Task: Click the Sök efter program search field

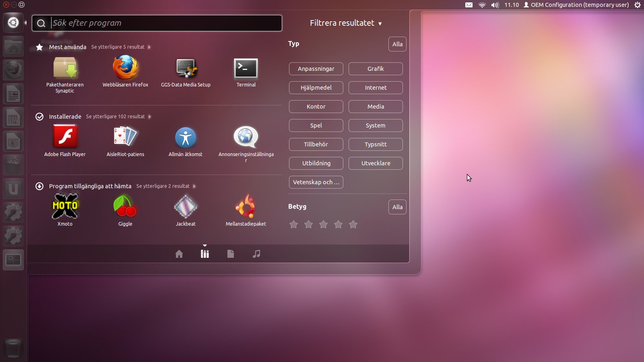Action: click(157, 23)
